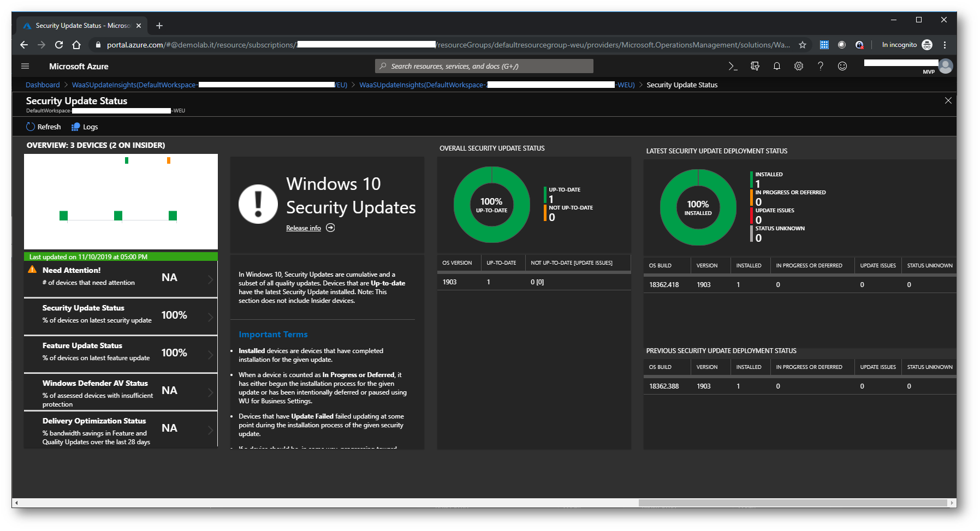Image resolution: width=980 pixels, height=531 pixels.
Task: Select IN PROGRESS OR DEFERRED legend entry
Action: click(788, 198)
